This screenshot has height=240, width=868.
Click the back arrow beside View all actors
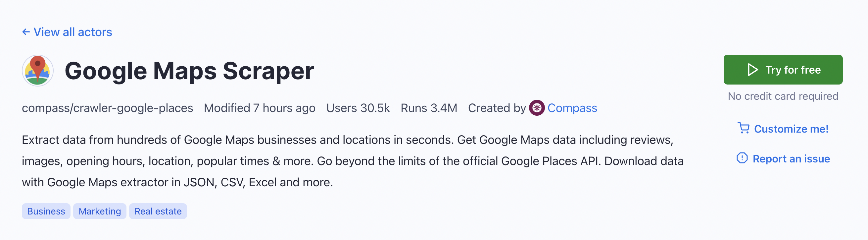pos(26,32)
